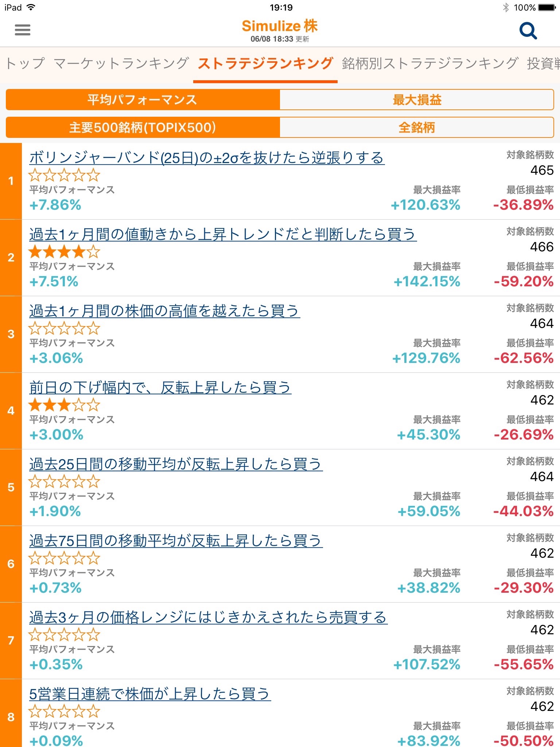Tap the Wi-Fi status icon
The height and width of the screenshot is (747, 560).
click(x=31, y=7)
